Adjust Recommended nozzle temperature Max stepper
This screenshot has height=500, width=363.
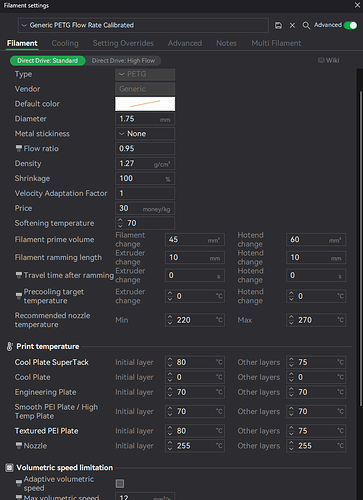coord(291,320)
